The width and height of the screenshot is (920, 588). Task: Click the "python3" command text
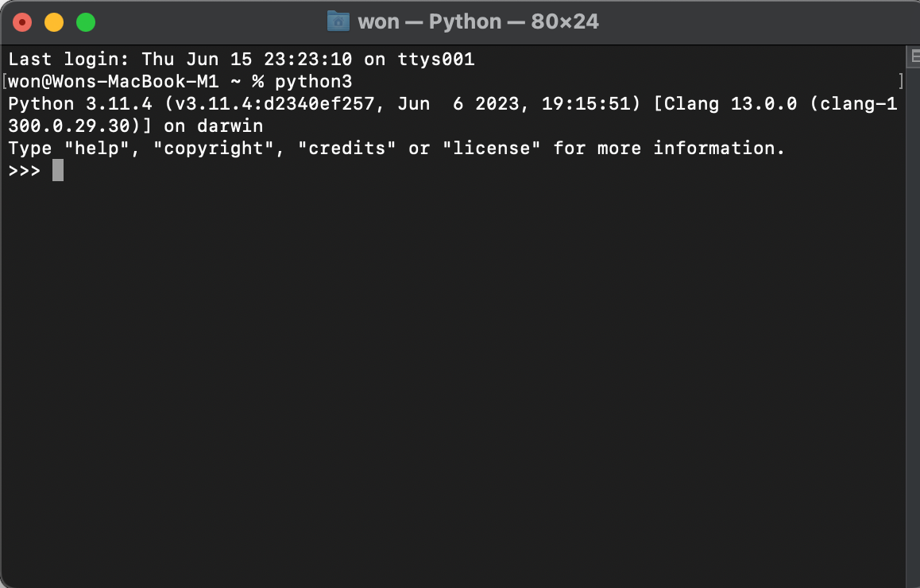[313, 82]
